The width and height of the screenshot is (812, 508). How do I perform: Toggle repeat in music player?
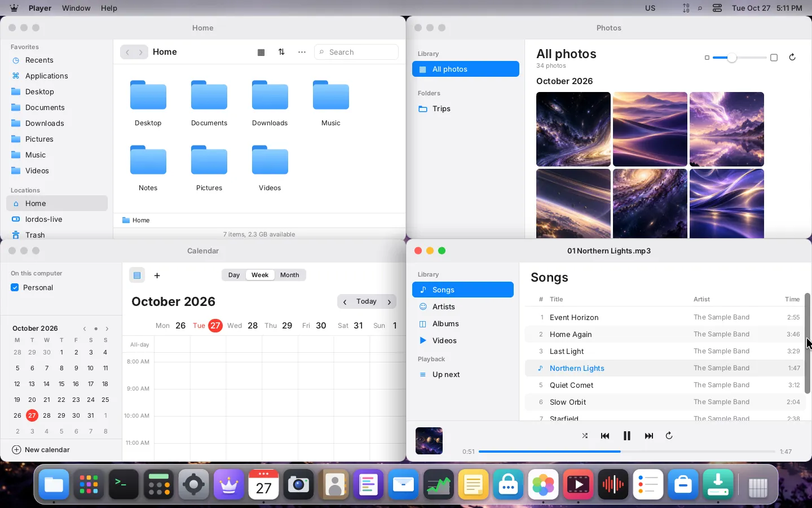coord(669,436)
